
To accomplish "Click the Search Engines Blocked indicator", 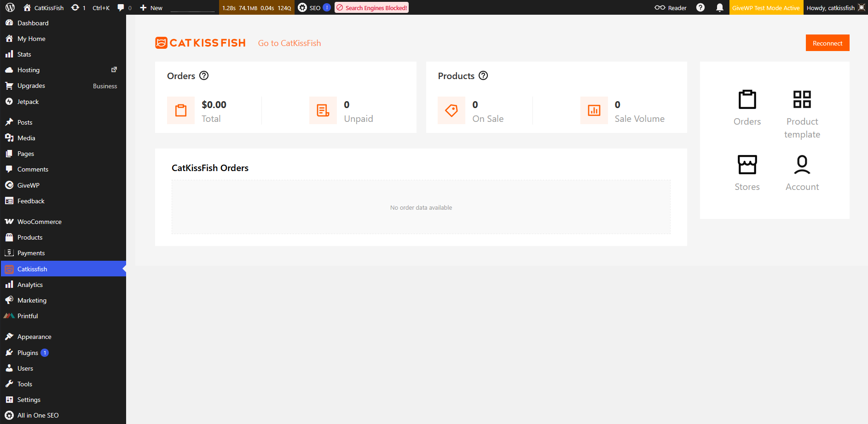I will coord(371,7).
